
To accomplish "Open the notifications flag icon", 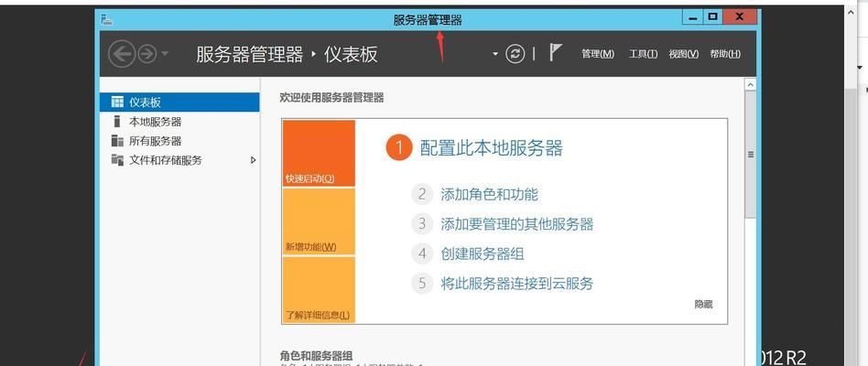I will pyautogui.click(x=555, y=53).
